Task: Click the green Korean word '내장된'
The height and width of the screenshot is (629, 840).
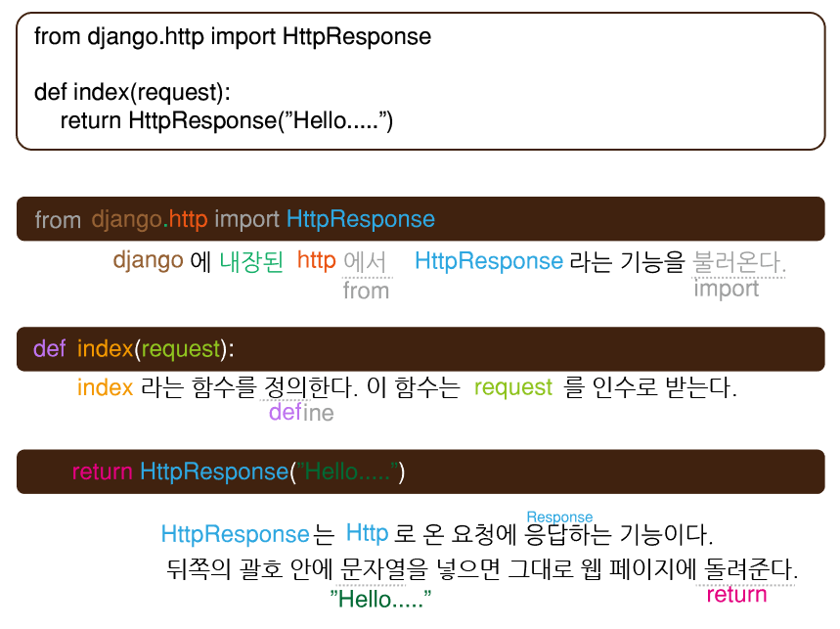Action: (251, 262)
